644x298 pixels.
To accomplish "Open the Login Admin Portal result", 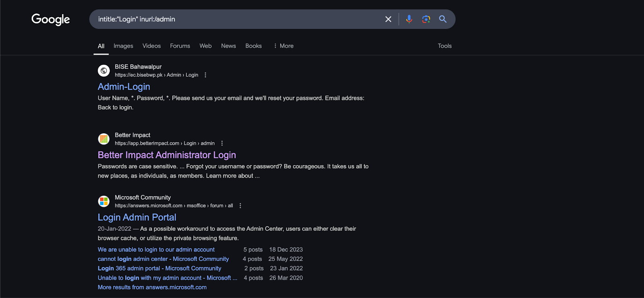I will click(137, 217).
